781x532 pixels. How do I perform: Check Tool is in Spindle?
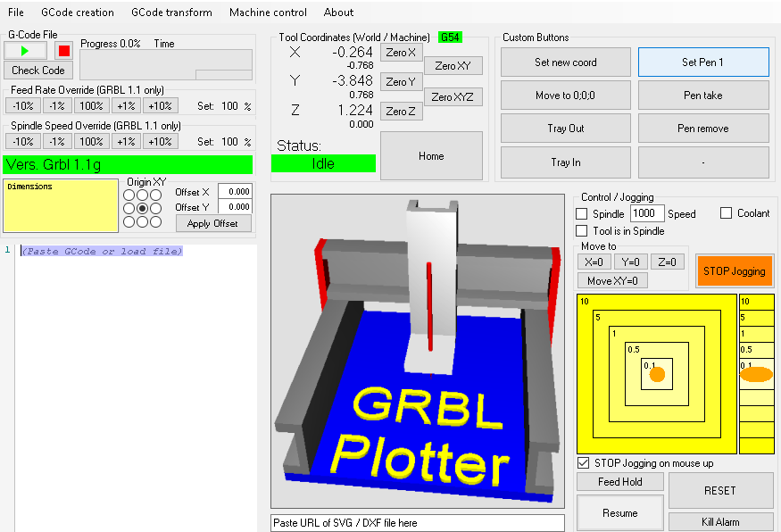click(581, 230)
